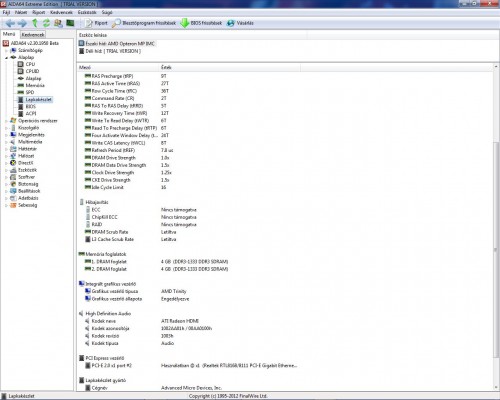Collapse the Alaplap tree node
This screenshot has width=500, height=400.
click(x=6, y=58)
